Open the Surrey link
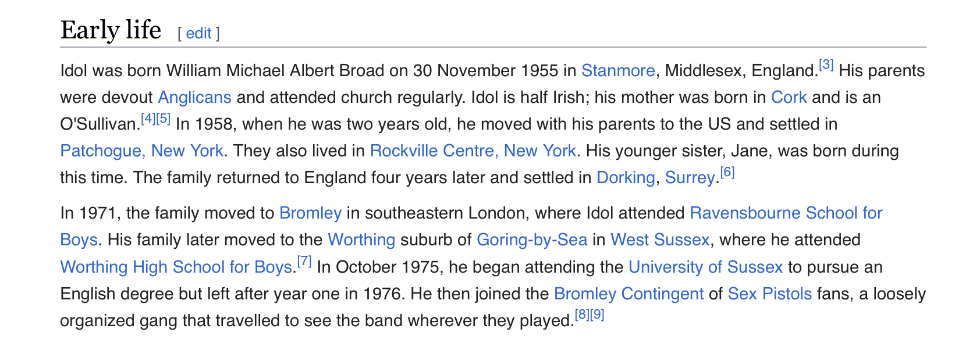The height and width of the screenshot is (361, 980). click(690, 178)
